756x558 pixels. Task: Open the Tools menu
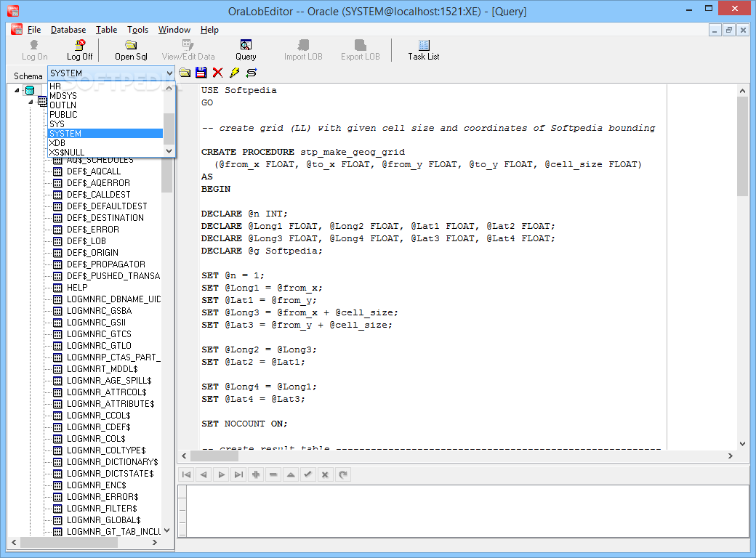(x=137, y=30)
